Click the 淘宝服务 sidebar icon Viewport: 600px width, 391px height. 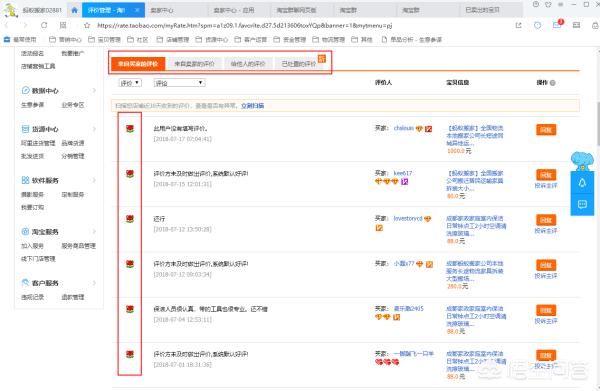(x=25, y=231)
